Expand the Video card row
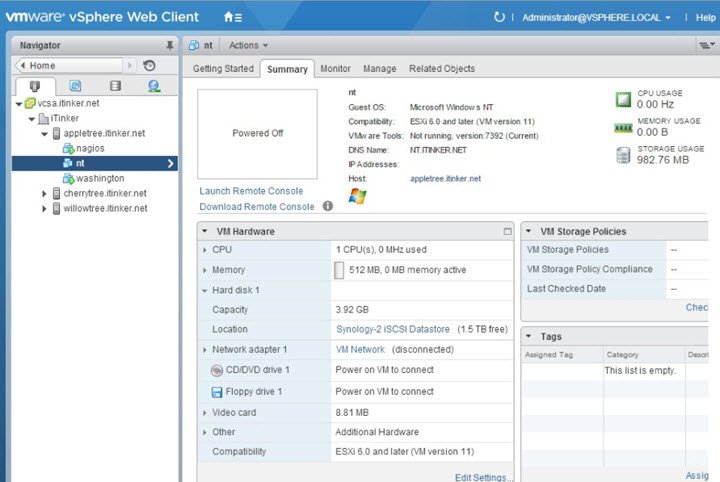The width and height of the screenshot is (720, 482). pos(205,413)
